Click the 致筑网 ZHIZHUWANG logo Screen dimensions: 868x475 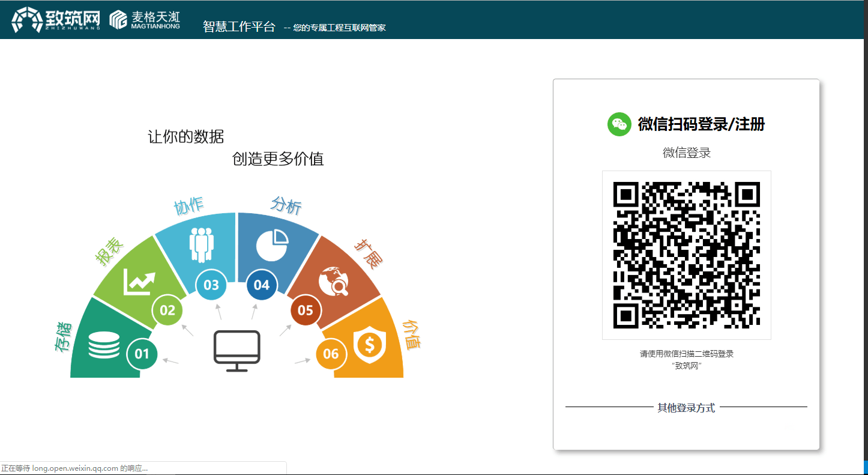point(56,20)
